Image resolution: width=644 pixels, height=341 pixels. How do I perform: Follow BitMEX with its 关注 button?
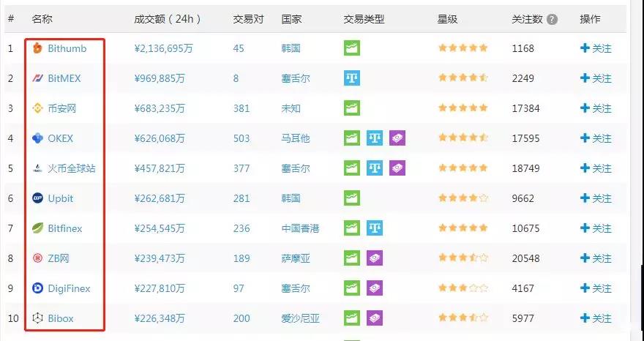click(596, 78)
